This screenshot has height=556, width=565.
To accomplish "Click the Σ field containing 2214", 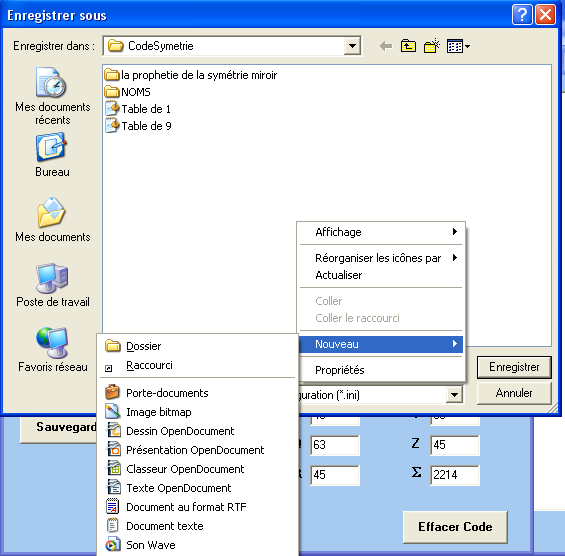I will coord(455,475).
